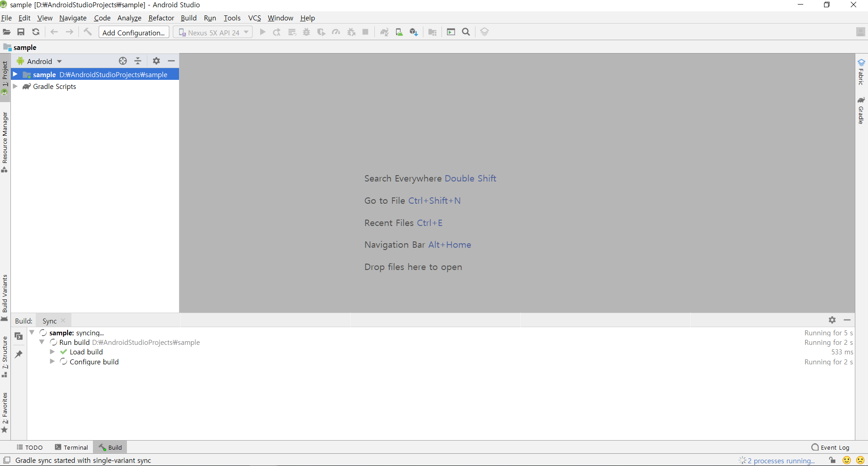This screenshot has height=466, width=868.
Task: Click the Run app play icon
Action: [x=262, y=32]
